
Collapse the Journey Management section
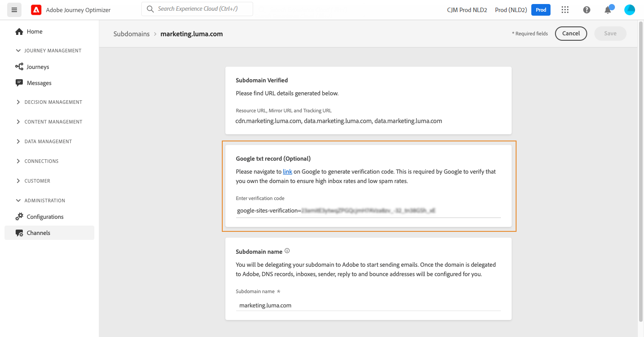pos(18,51)
